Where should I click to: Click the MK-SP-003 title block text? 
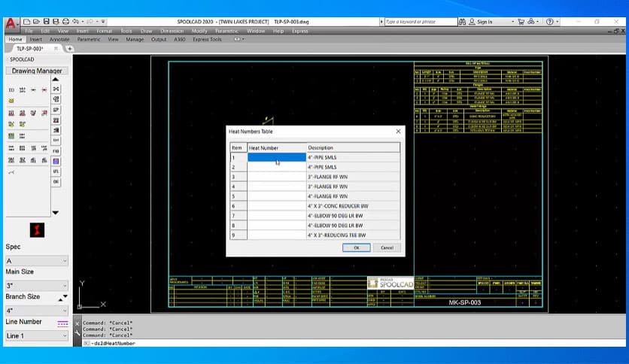(464, 302)
